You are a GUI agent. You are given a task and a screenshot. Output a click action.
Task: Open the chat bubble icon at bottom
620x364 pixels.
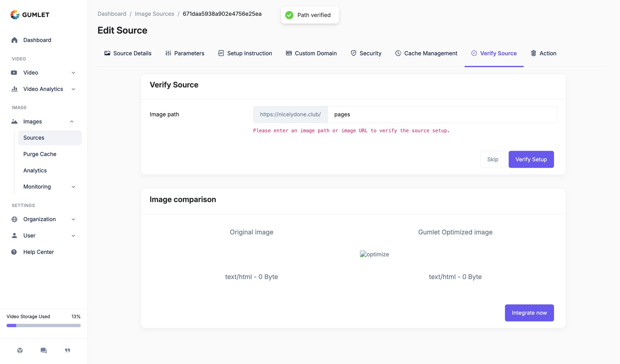coord(43,350)
